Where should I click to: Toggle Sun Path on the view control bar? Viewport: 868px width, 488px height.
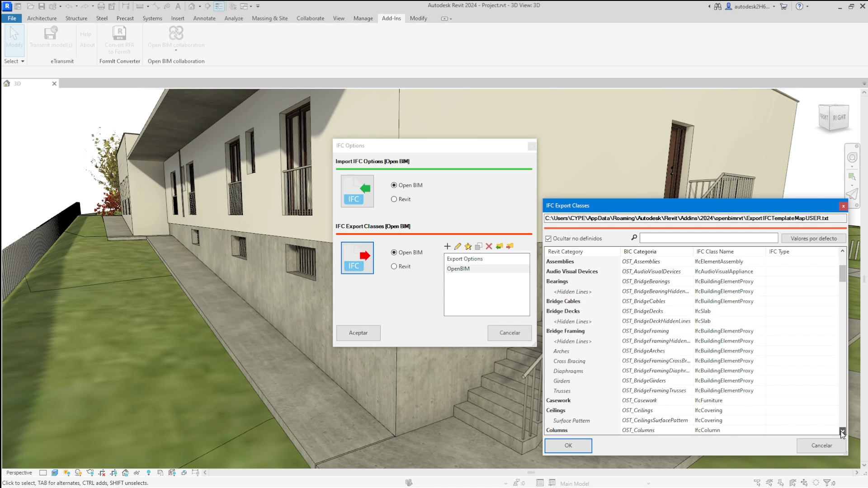point(66,473)
